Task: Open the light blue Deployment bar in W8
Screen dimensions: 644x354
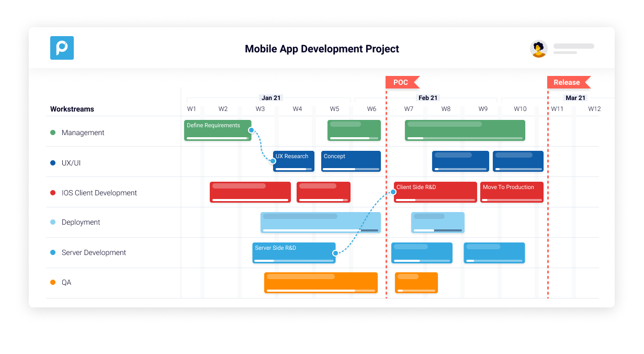Action: pyautogui.click(x=438, y=223)
